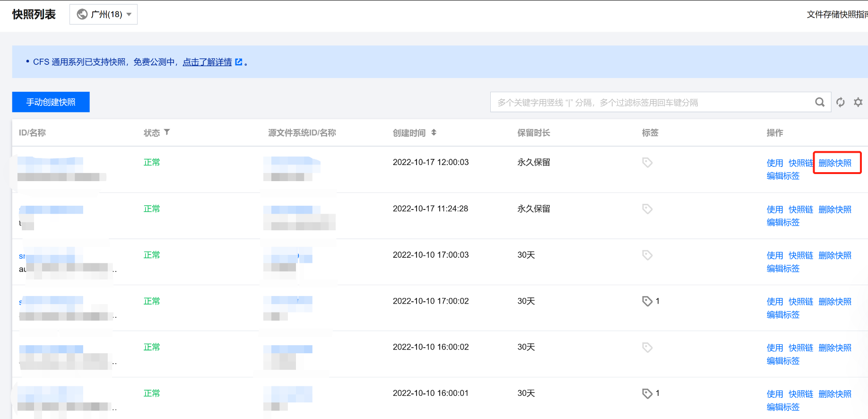868x419 pixels.
Task: Click the tag icon for 2022-10-10 16:00:01 row
Action: pos(647,393)
